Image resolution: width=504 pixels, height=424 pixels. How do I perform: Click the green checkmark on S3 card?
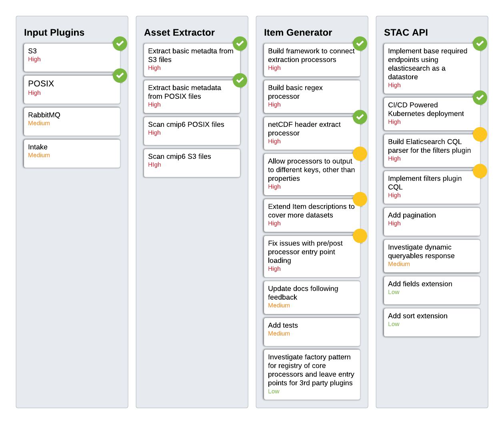pyautogui.click(x=120, y=44)
